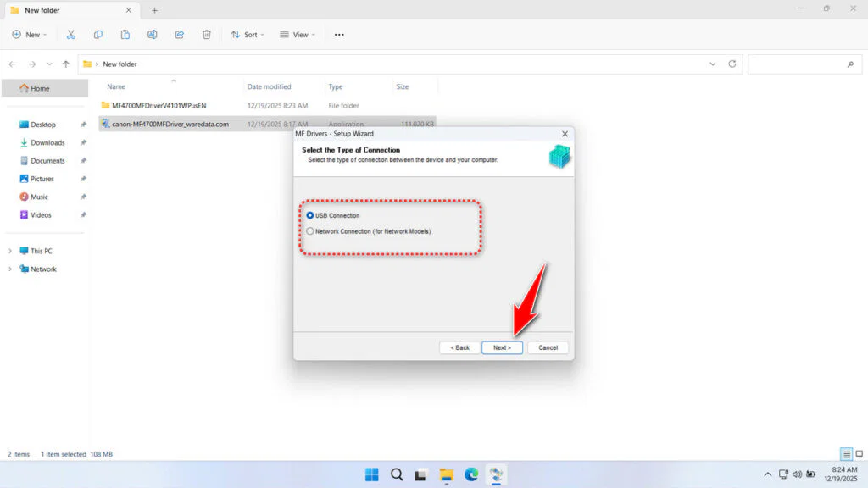The width and height of the screenshot is (868, 488).
Task: Click the Paste icon in the toolbar
Action: click(125, 35)
